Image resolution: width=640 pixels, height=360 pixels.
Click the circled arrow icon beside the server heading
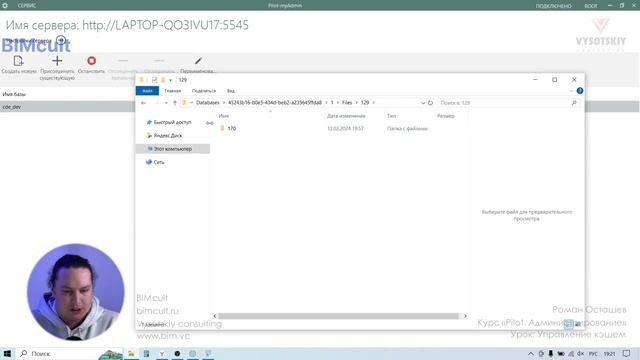tap(61, 40)
